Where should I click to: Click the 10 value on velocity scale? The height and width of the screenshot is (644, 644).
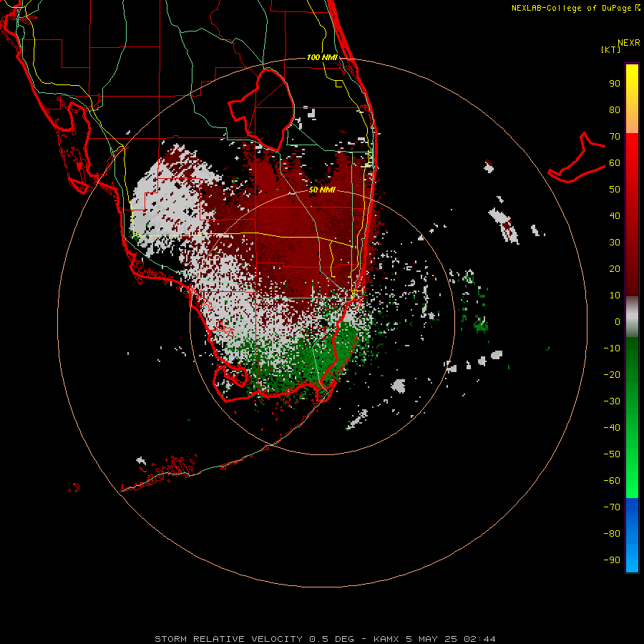tap(615, 296)
